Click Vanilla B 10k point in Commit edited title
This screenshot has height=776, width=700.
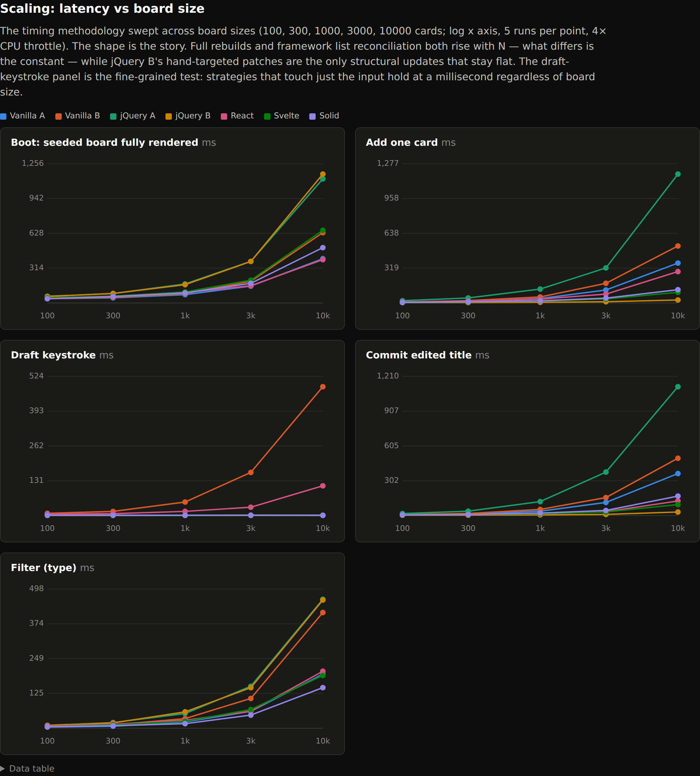[x=678, y=458]
